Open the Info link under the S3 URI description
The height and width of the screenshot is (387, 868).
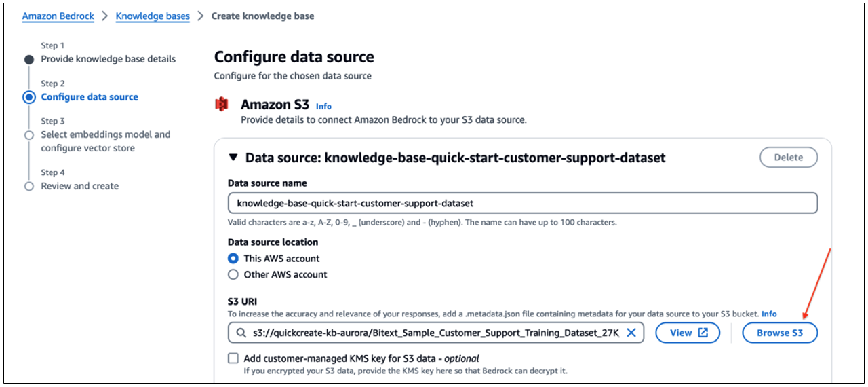tap(769, 314)
